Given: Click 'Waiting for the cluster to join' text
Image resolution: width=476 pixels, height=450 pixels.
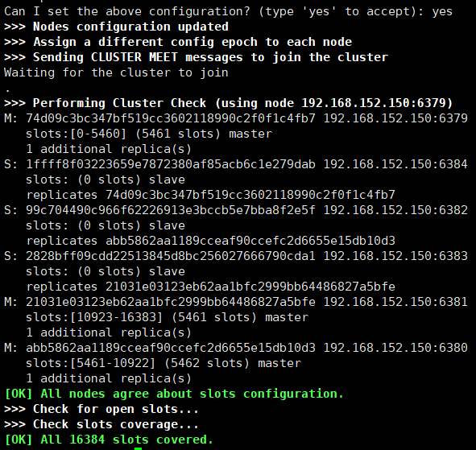Looking at the screenshot, I should [x=116, y=72].
